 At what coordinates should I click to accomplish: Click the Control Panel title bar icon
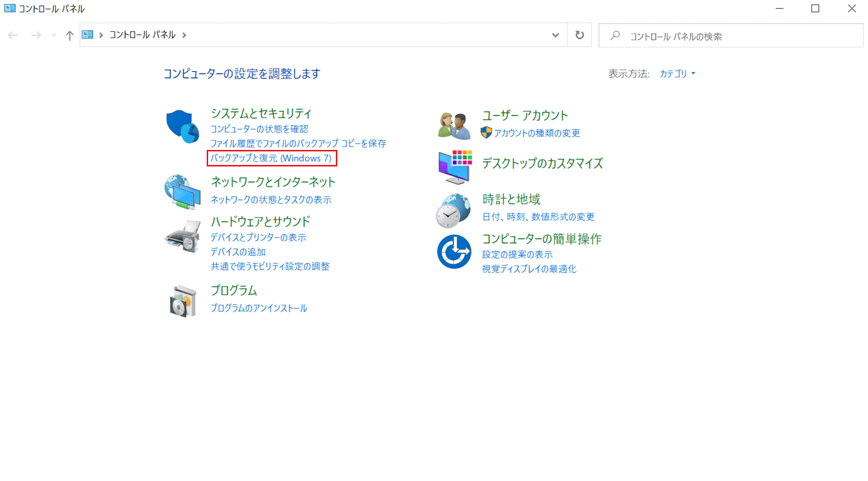click(x=10, y=8)
